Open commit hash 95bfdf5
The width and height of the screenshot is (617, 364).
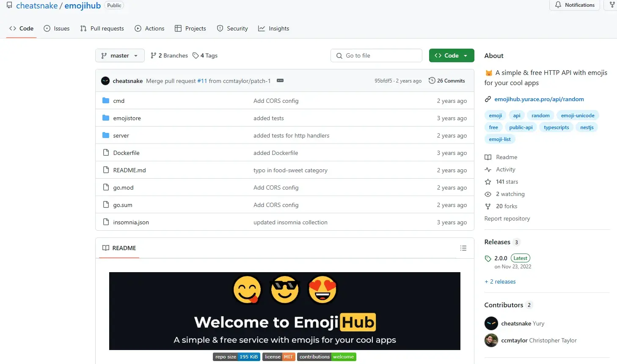pos(383,81)
